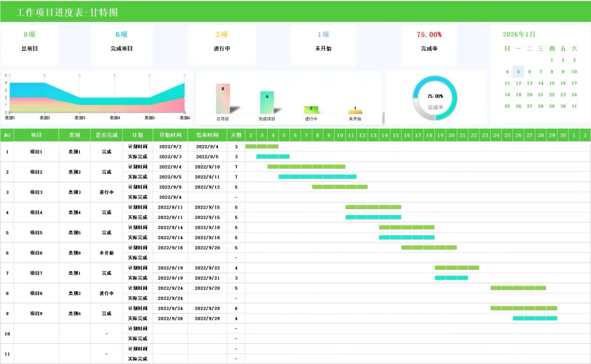Select 项目7's 类别1 category cell

74,273
